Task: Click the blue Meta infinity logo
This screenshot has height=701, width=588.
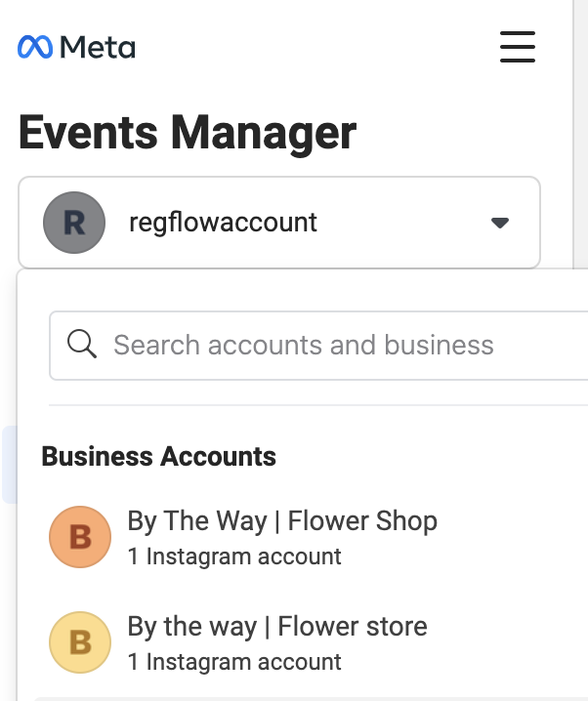Action: point(35,47)
